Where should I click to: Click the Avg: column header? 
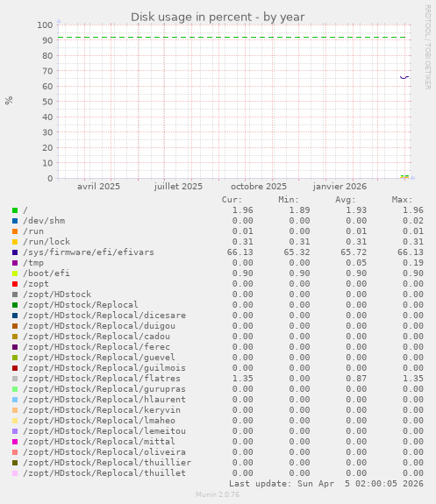tap(346, 200)
